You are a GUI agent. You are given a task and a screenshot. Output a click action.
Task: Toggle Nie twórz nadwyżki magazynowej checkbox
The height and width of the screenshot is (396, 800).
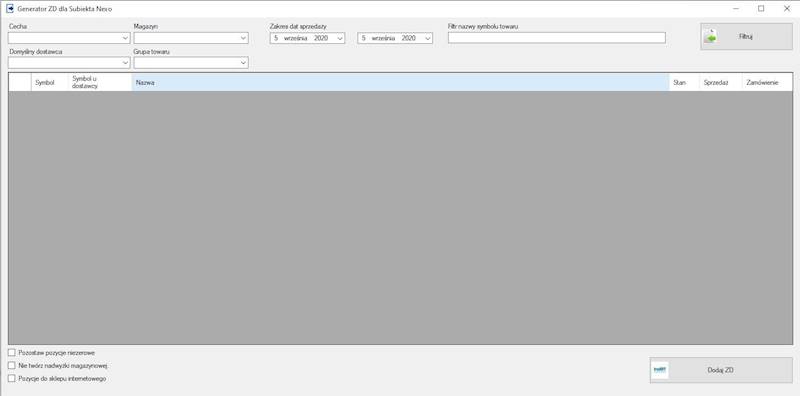click(x=12, y=365)
